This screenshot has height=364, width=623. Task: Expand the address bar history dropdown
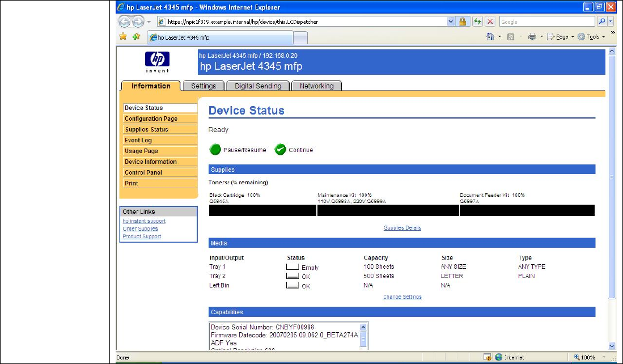tap(451, 22)
